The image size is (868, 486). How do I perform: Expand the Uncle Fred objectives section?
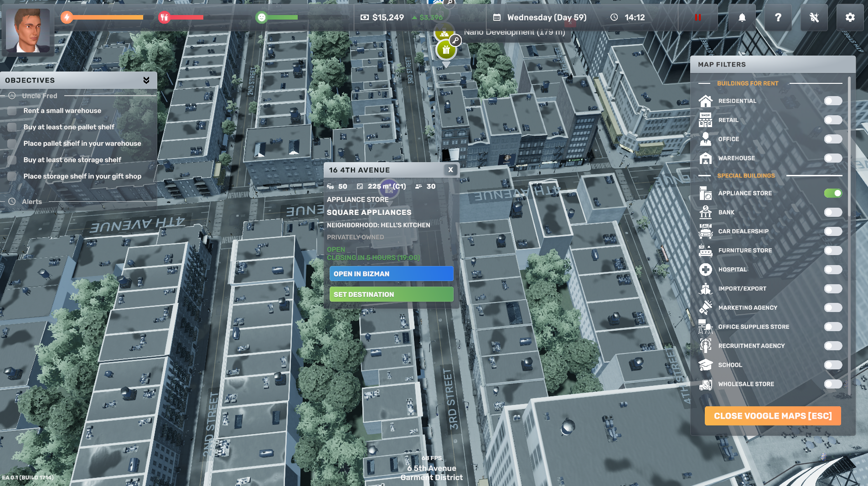click(x=39, y=96)
